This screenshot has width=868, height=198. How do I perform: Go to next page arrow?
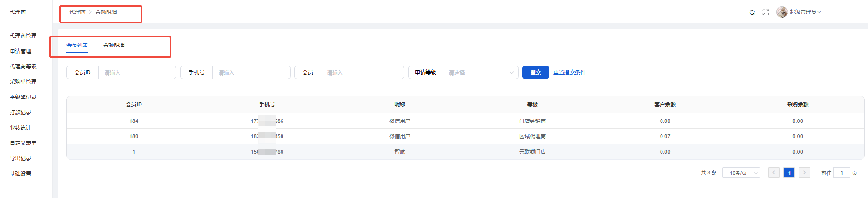pos(804,173)
